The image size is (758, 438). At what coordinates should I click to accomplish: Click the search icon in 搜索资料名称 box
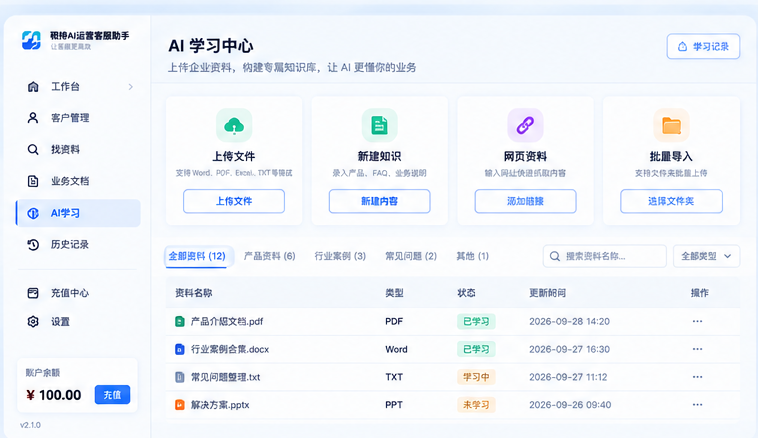tap(555, 256)
